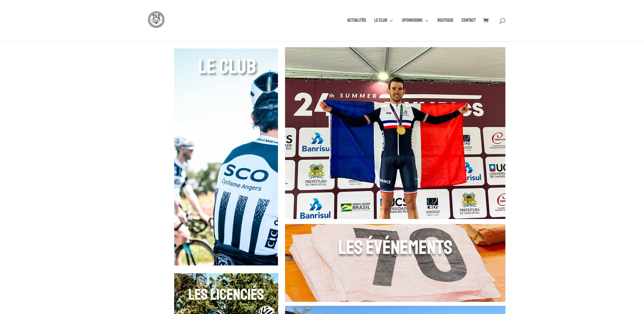
Task: Select the Le Club menu label
Action: 381,20
